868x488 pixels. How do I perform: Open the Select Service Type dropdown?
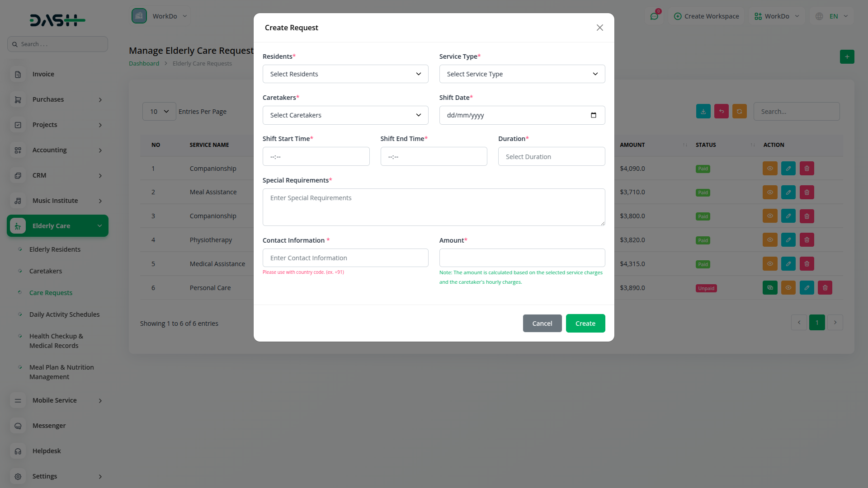point(522,74)
